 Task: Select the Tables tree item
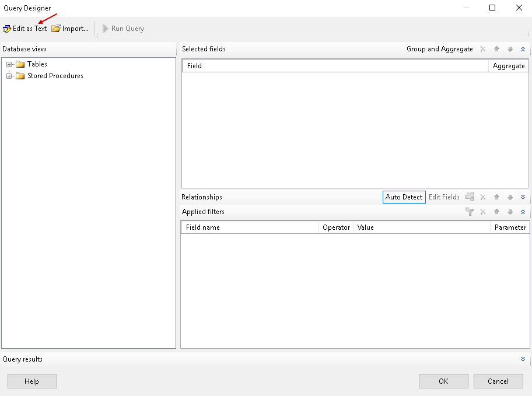37,64
